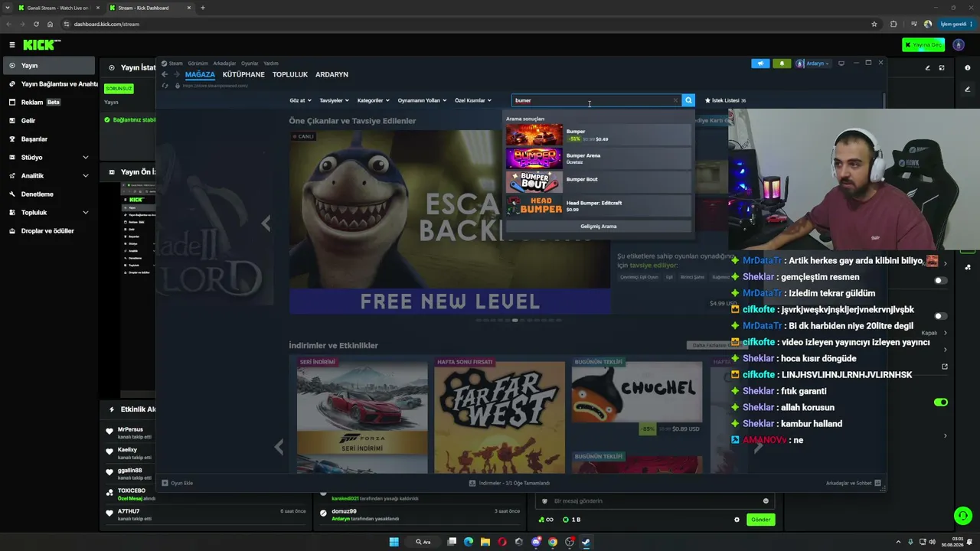Open Microsoft Edge from the taskbar

pyautogui.click(x=469, y=542)
